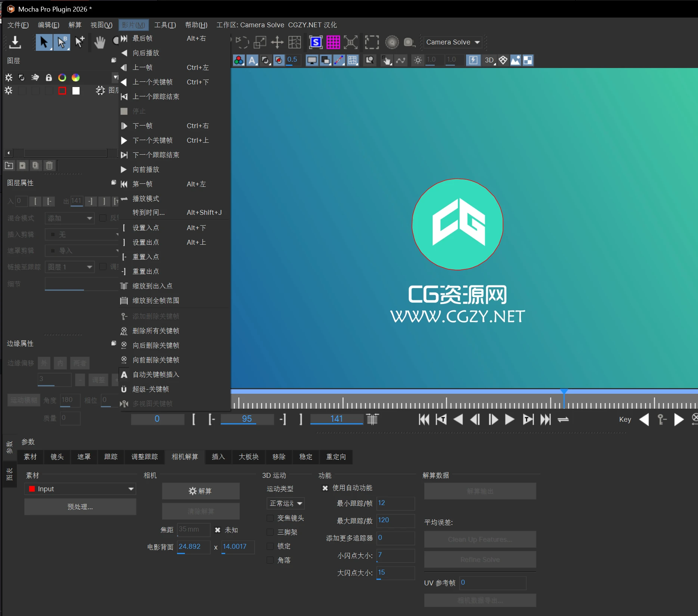Viewport: 698px width, 616px height.
Task: Enable the 三脚架 checkbox
Action: point(270,532)
